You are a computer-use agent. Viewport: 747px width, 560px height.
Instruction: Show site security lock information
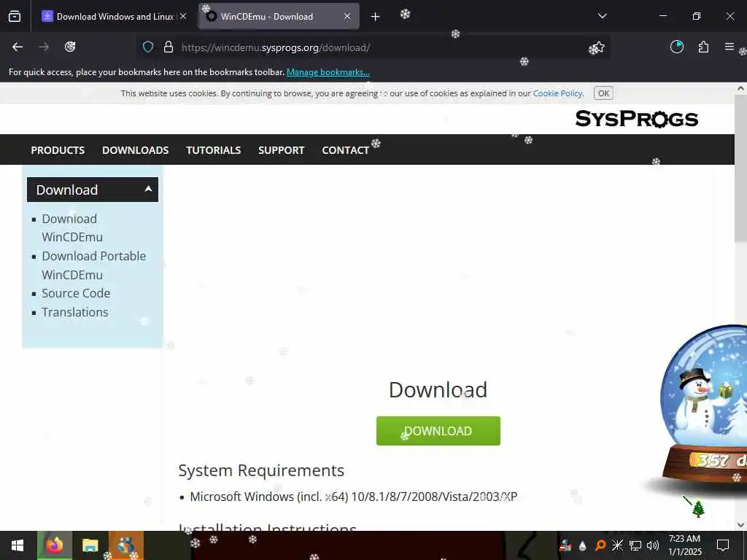[x=169, y=47]
